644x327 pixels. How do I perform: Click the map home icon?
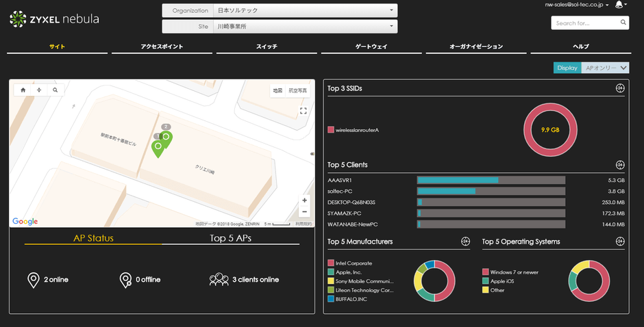coord(23,90)
